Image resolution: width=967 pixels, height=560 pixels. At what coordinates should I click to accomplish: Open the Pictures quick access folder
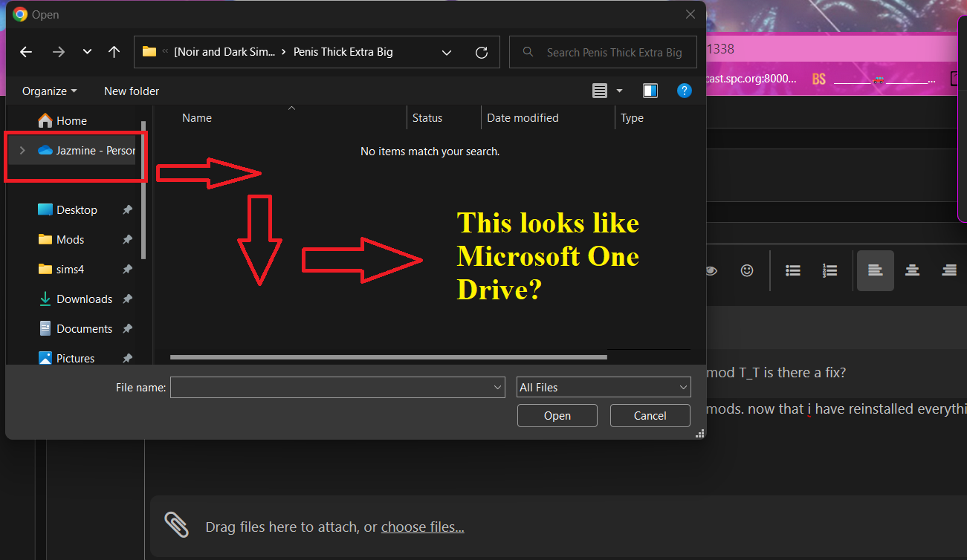click(x=76, y=358)
